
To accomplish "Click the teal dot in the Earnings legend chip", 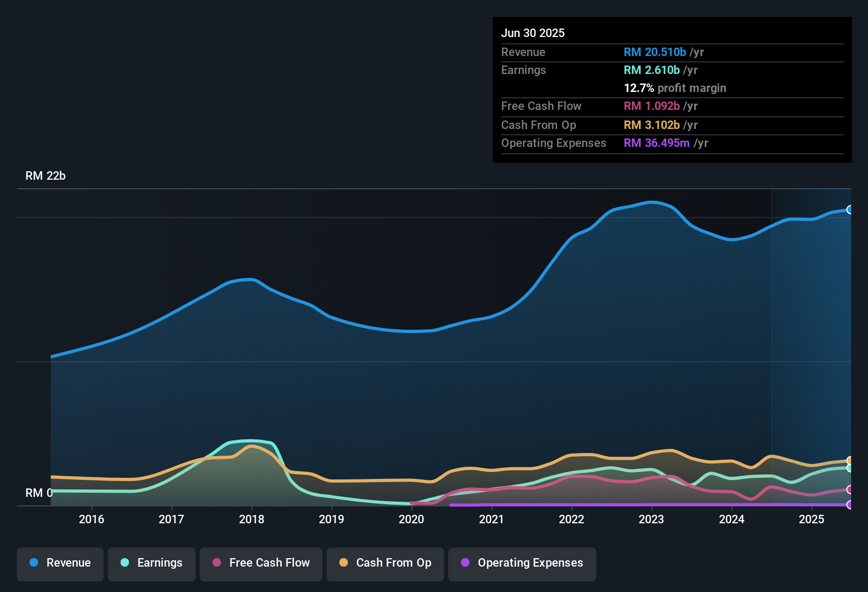I will point(125,563).
